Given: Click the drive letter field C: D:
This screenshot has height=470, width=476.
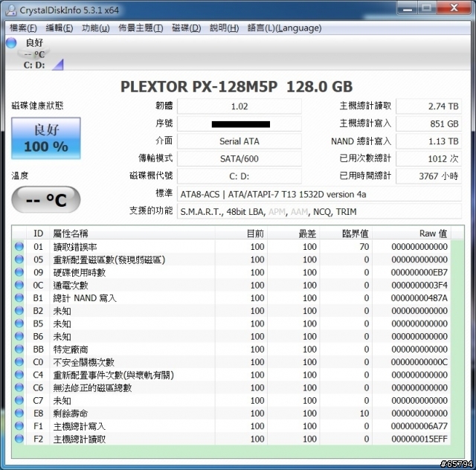Looking at the screenshot, I should coord(239,176).
